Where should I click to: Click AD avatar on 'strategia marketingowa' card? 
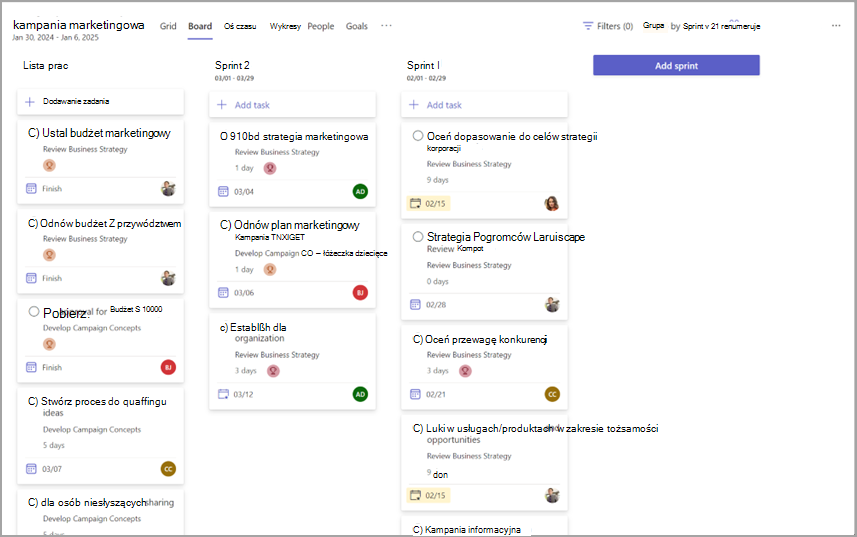pos(360,192)
